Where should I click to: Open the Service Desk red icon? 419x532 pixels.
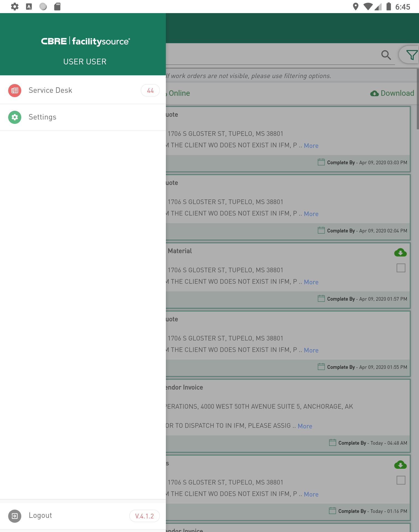15,90
